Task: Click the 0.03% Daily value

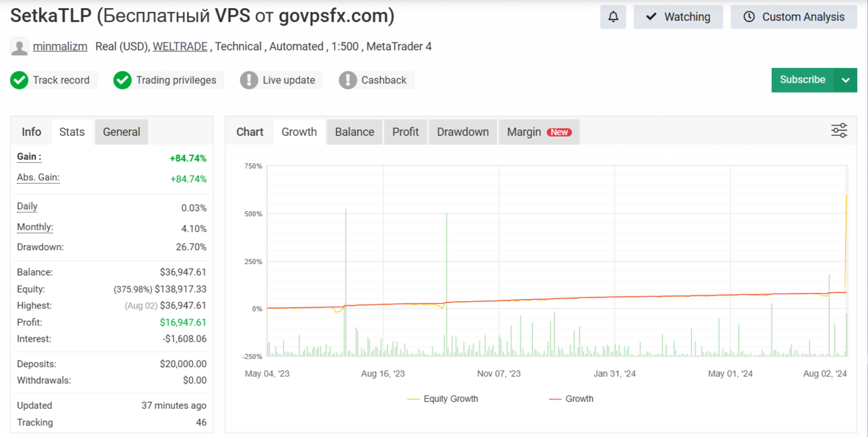Action: click(194, 208)
